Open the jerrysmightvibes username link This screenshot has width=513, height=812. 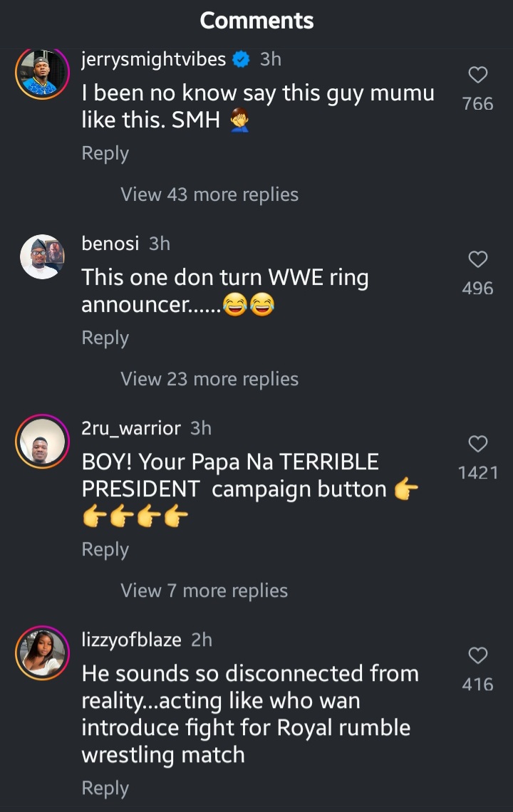coord(154,60)
